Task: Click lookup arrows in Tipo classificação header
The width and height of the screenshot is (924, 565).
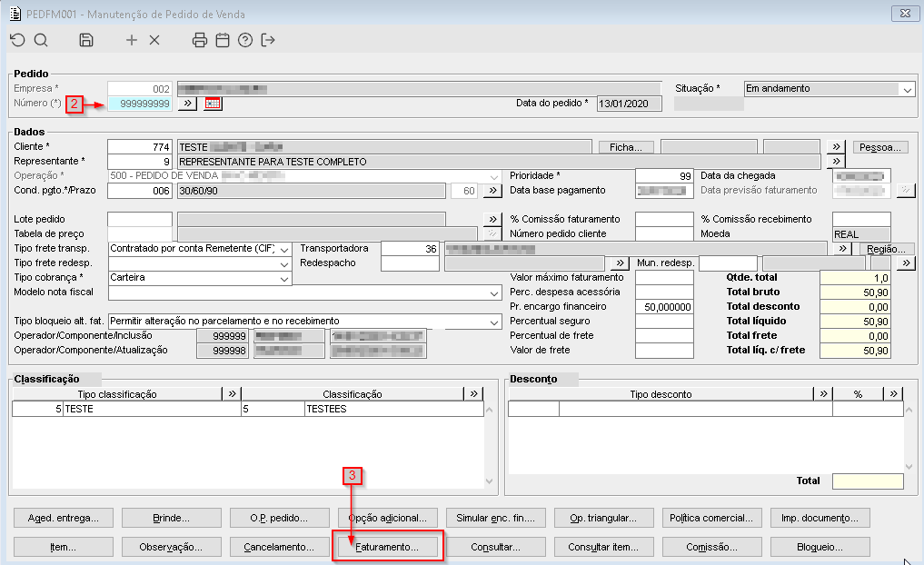Action: coord(233,393)
